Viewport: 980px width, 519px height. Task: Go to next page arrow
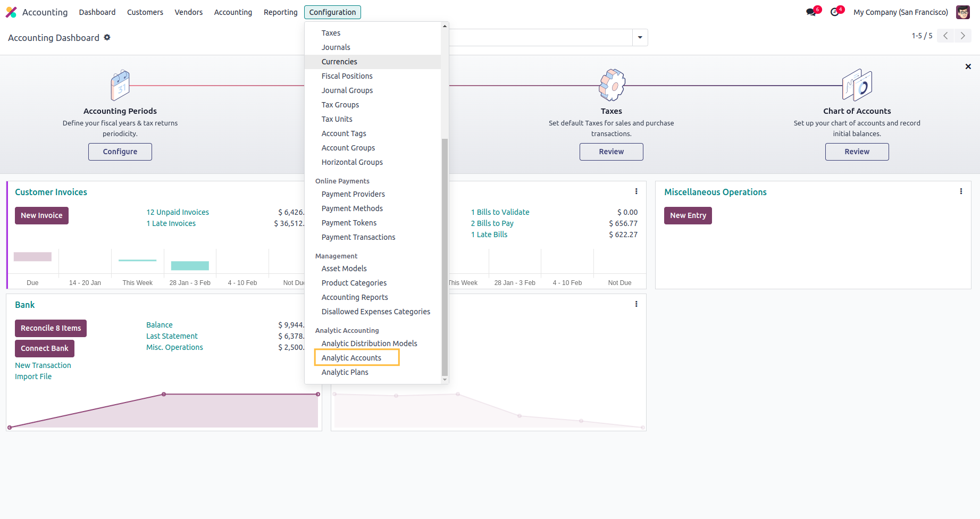coord(963,36)
